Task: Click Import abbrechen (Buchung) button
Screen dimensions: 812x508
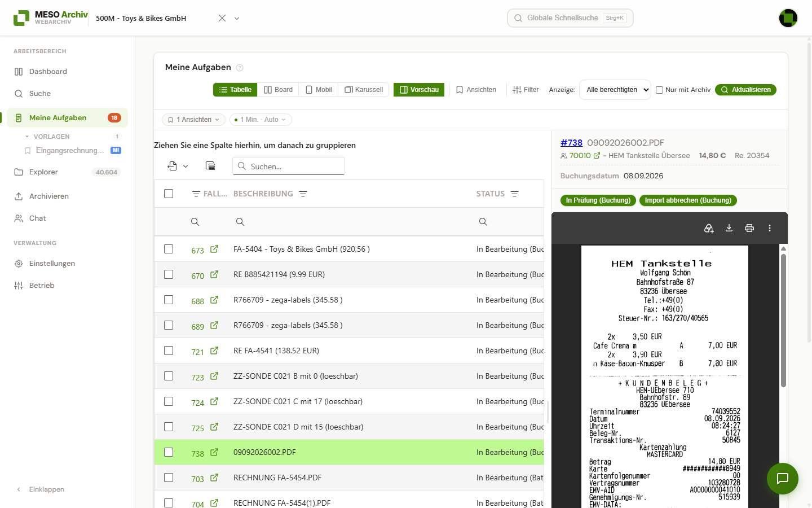Action: tap(688, 200)
